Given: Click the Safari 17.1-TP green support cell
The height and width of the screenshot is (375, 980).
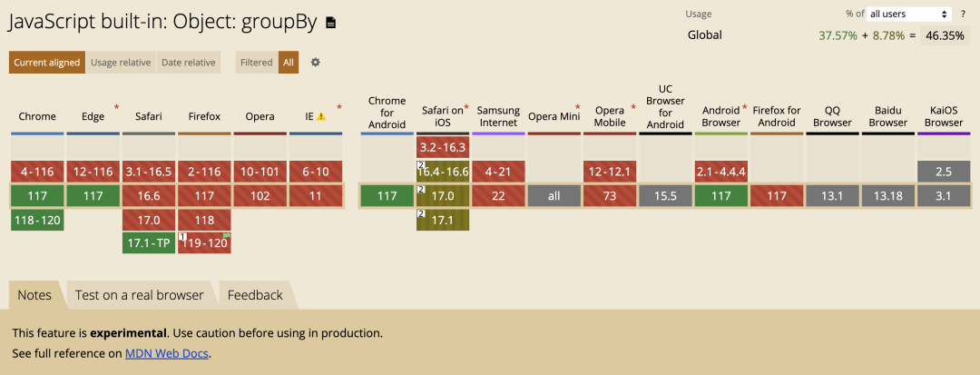Looking at the screenshot, I should coord(149,243).
